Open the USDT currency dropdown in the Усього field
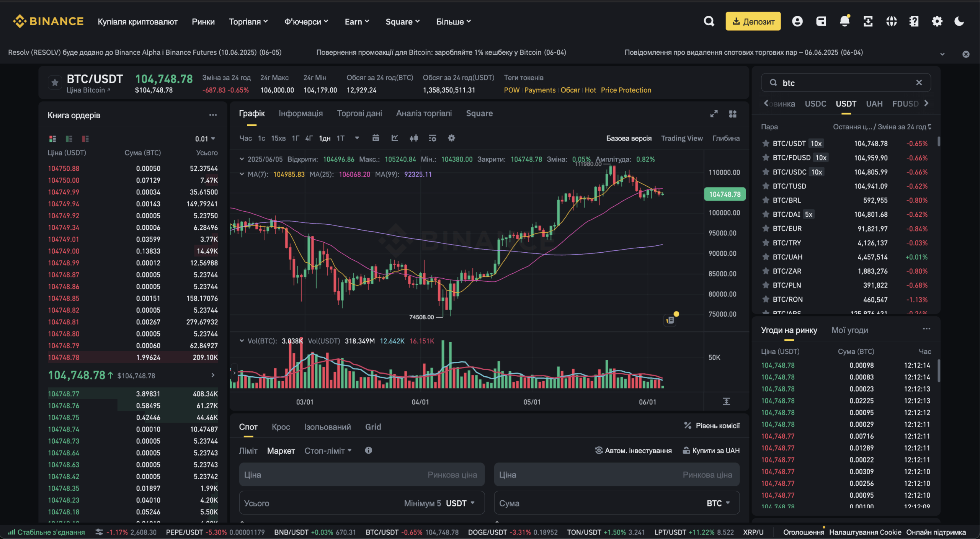Image resolution: width=980 pixels, height=539 pixels. (461, 503)
